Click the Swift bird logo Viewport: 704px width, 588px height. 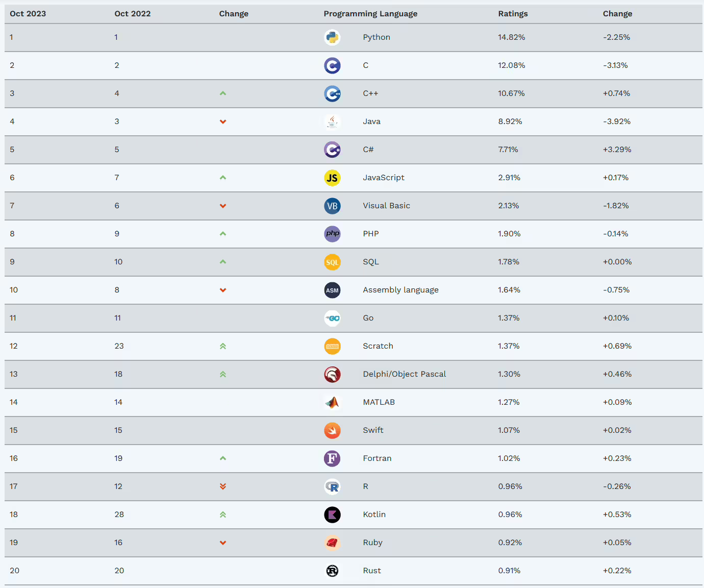[x=332, y=430]
